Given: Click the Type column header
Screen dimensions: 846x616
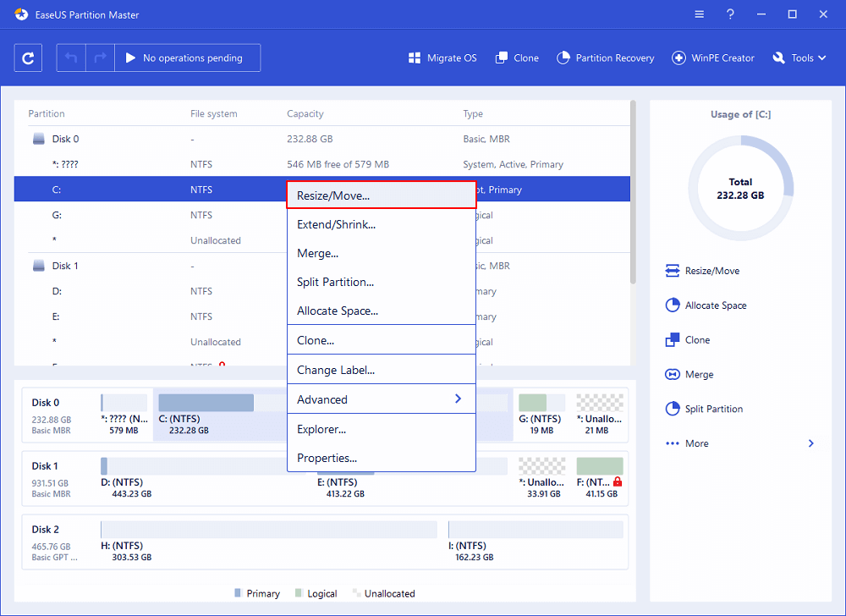Looking at the screenshot, I should click(x=473, y=114).
